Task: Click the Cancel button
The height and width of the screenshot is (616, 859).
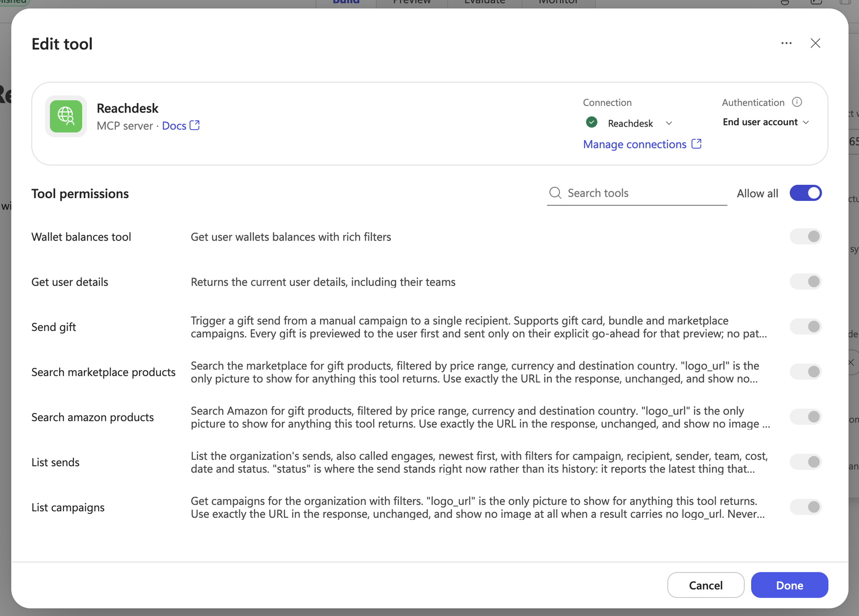Action: pyautogui.click(x=705, y=585)
